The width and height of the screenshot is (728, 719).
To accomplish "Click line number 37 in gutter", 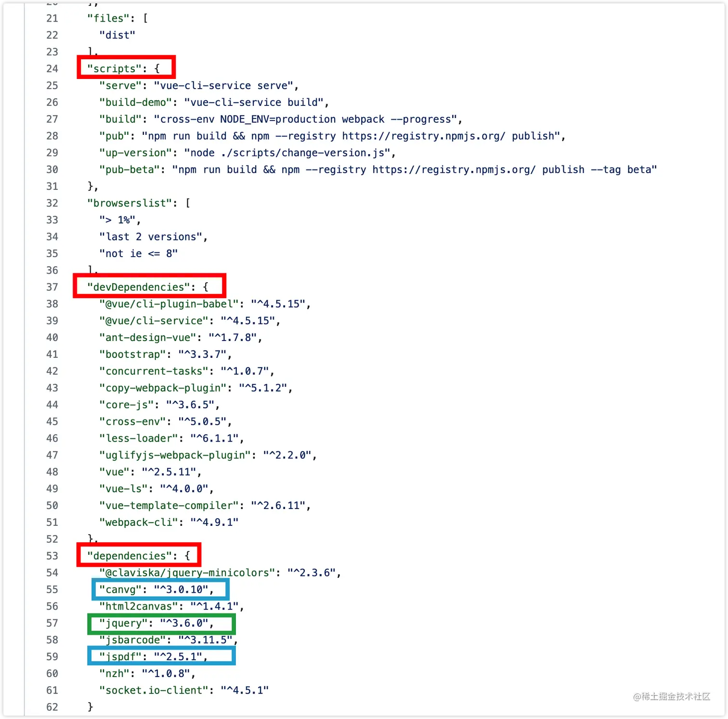I will tap(52, 288).
